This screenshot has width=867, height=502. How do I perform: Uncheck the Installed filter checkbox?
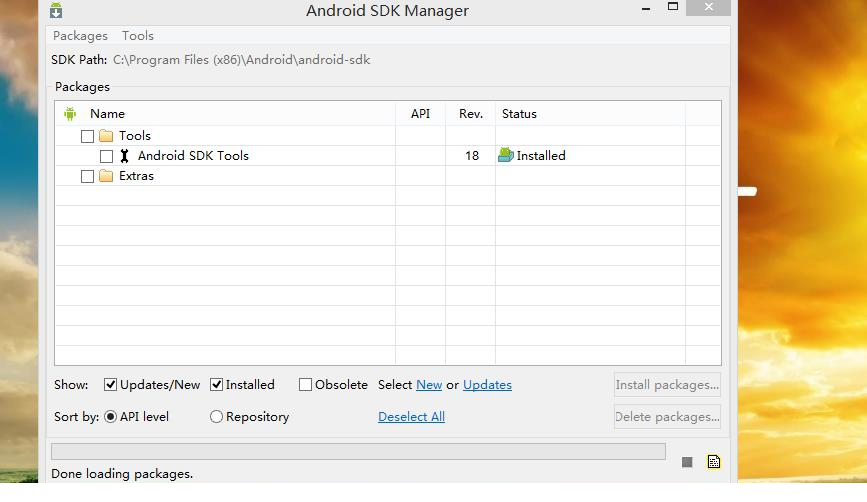pos(216,385)
